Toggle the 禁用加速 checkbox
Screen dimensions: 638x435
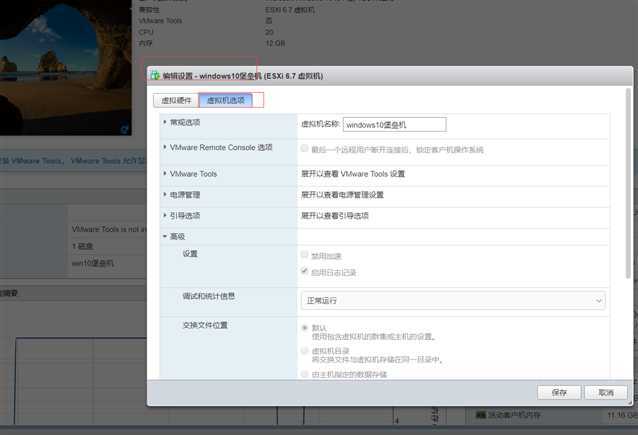[304, 255]
